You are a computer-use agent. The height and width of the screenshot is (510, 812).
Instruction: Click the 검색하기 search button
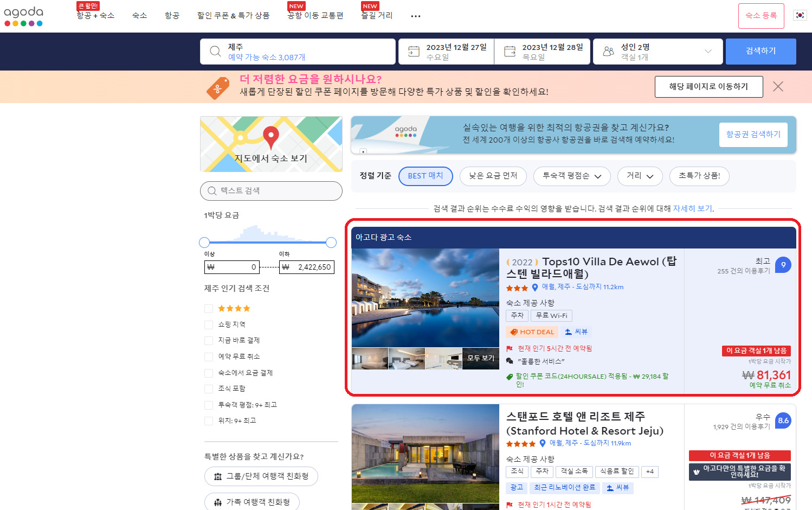(x=761, y=52)
